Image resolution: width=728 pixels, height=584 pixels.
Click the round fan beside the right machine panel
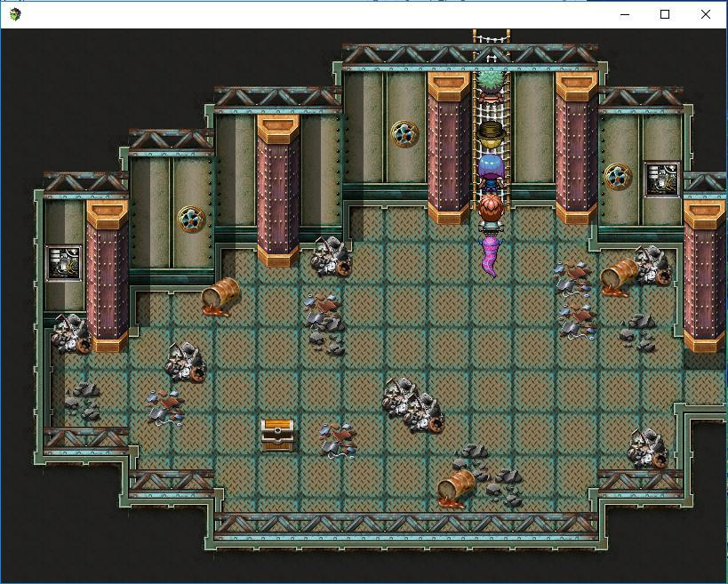click(618, 176)
